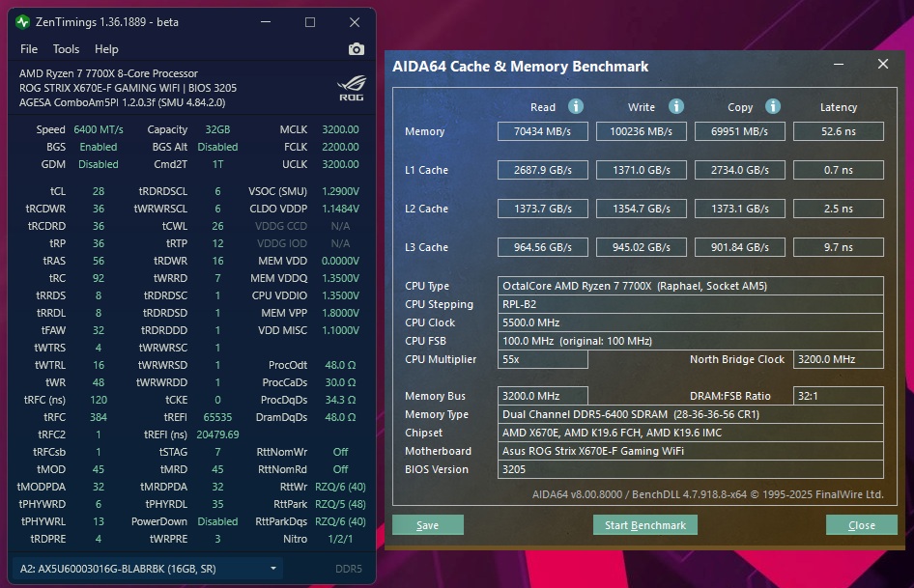The image size is (914, 588).
Task: Click L1 Cache copy 2734.0 GB/s
Action: [740, 170]
